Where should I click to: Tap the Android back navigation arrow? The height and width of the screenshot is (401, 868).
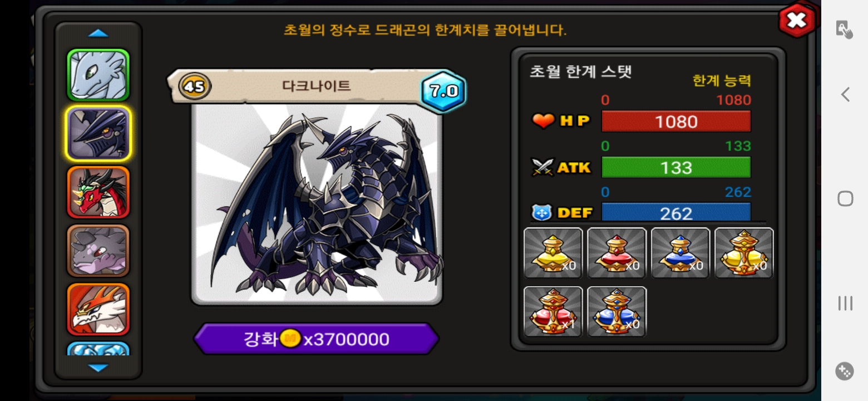(845, 95)
